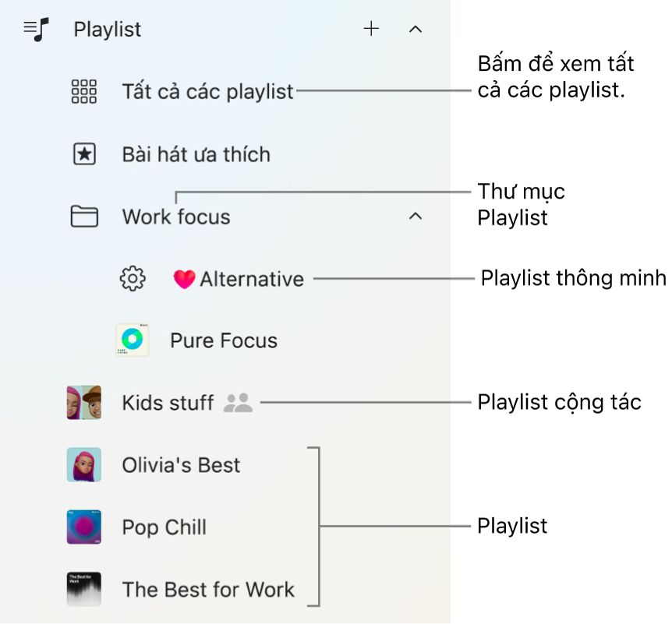Click the plus icon to create a playlist

pos(371,29)
